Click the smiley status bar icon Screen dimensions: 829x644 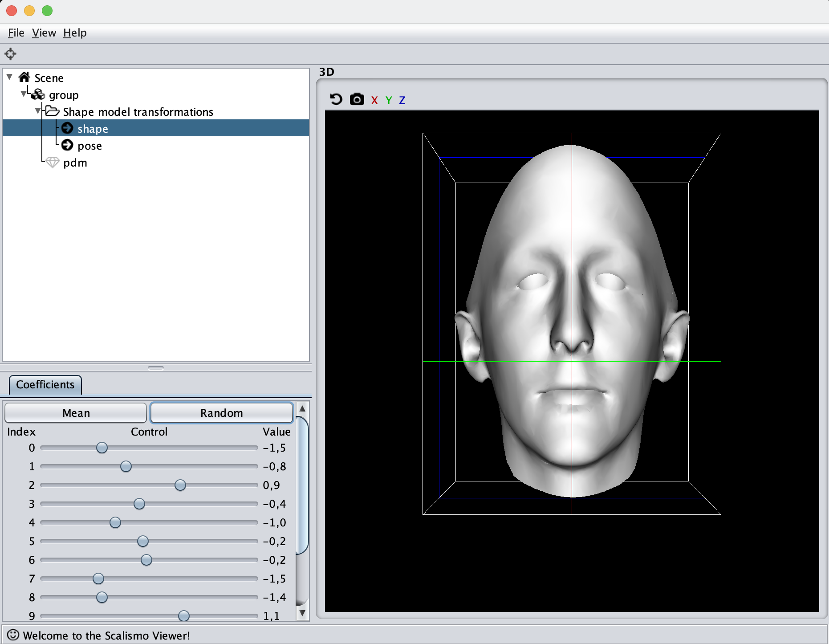[13, 635]
